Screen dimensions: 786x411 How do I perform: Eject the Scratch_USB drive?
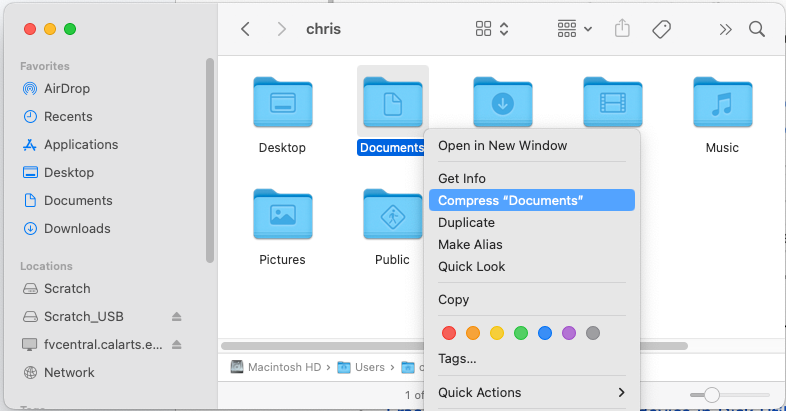[176, 317]
